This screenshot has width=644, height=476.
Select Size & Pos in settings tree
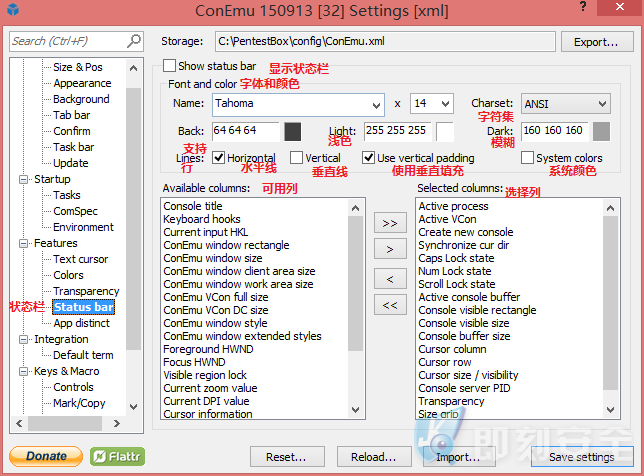point(78,67)
